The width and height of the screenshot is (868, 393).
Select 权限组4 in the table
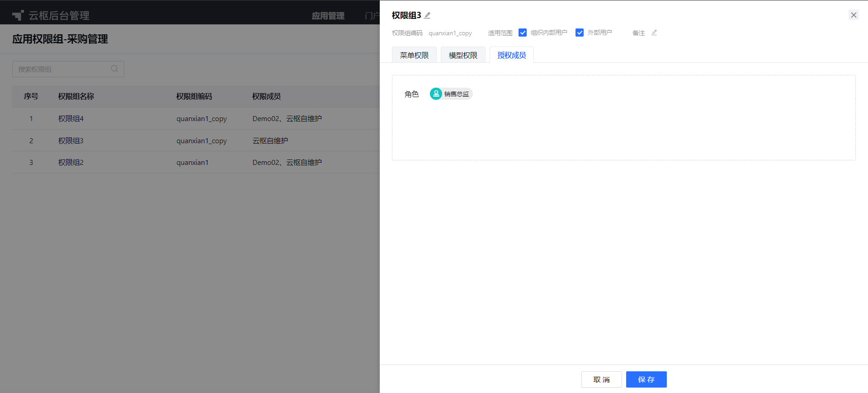pyautogui.click(x=71, y=119)
